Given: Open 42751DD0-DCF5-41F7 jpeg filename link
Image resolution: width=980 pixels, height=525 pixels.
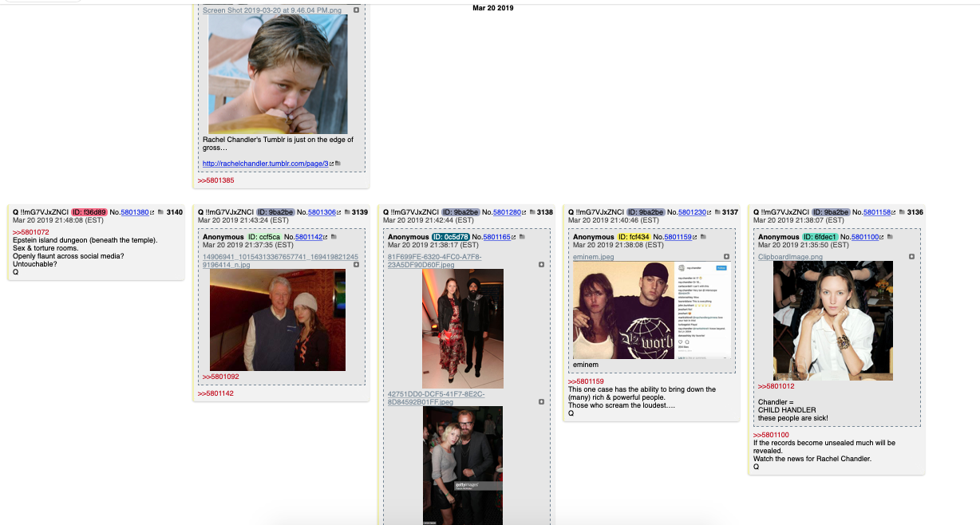Looking at the screenshot, I should pyautogui.click(x=436, y=398).
